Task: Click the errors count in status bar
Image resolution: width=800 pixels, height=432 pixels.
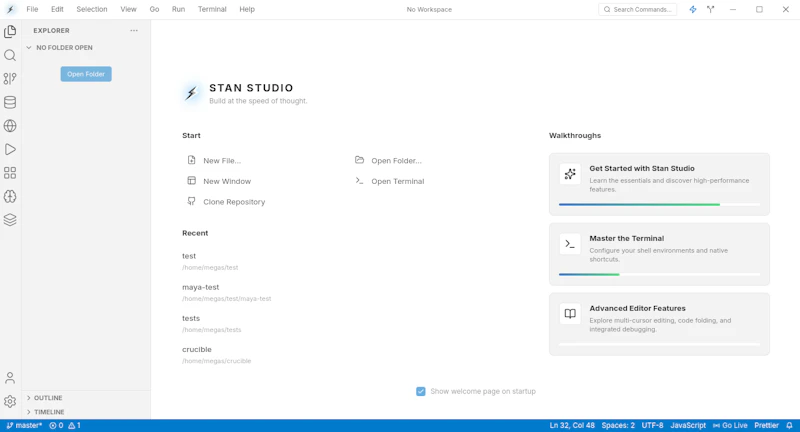Action: tap(56, 425)
